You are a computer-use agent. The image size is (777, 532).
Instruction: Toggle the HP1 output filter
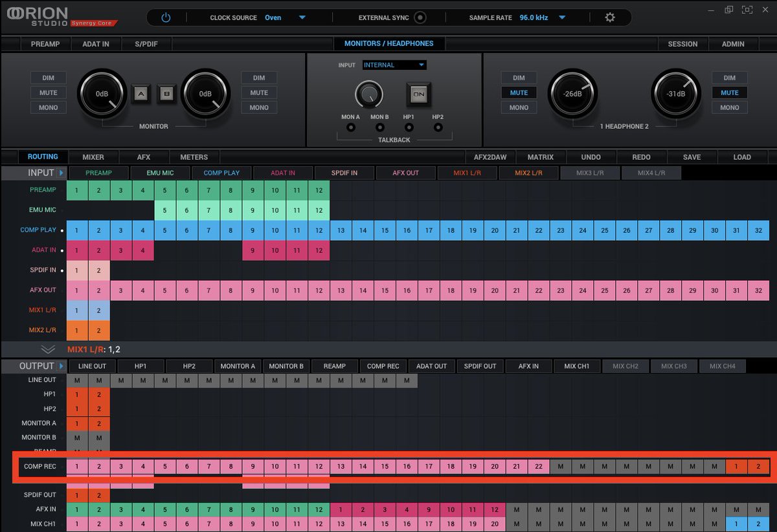coord(141,366)
